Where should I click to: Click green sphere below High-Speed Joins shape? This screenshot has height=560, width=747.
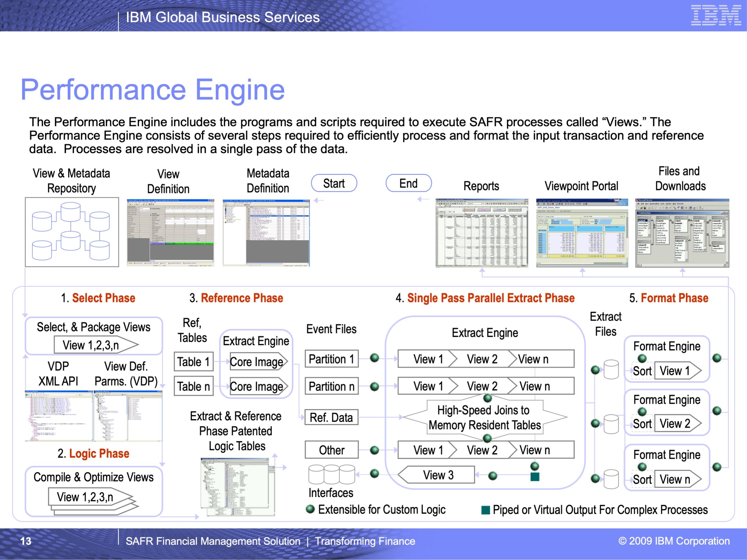tap(487, 438)
